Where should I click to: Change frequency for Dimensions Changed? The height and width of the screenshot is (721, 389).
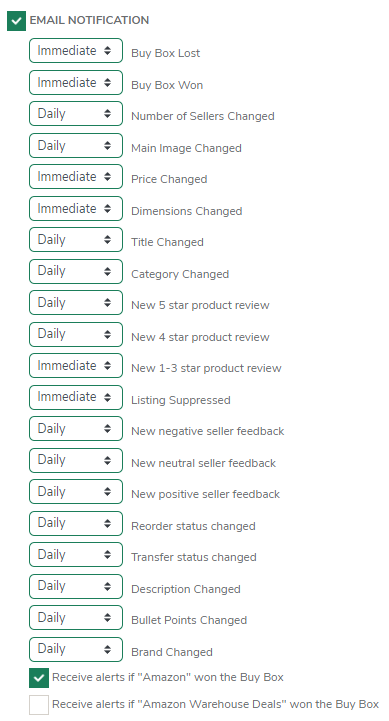76,208
